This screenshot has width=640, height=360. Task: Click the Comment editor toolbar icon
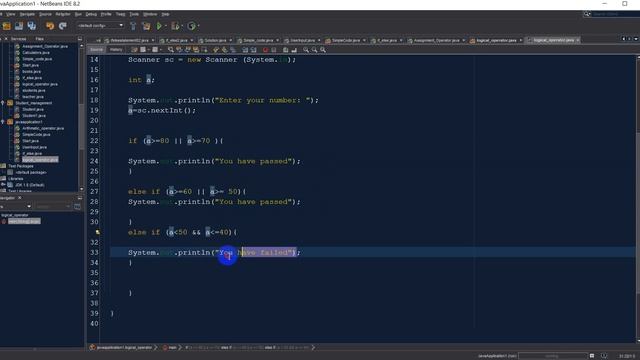coord(285,50)
